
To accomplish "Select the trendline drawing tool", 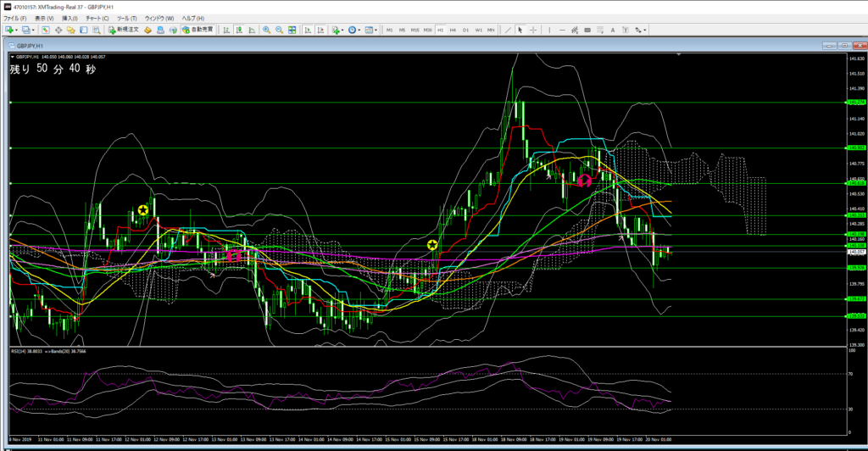I will pos(509,30).
